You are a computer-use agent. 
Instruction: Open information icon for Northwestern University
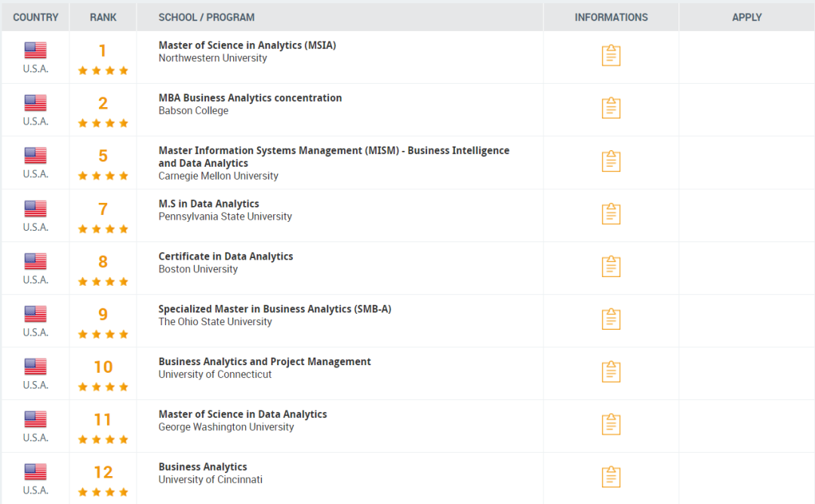tap(610, 55)
